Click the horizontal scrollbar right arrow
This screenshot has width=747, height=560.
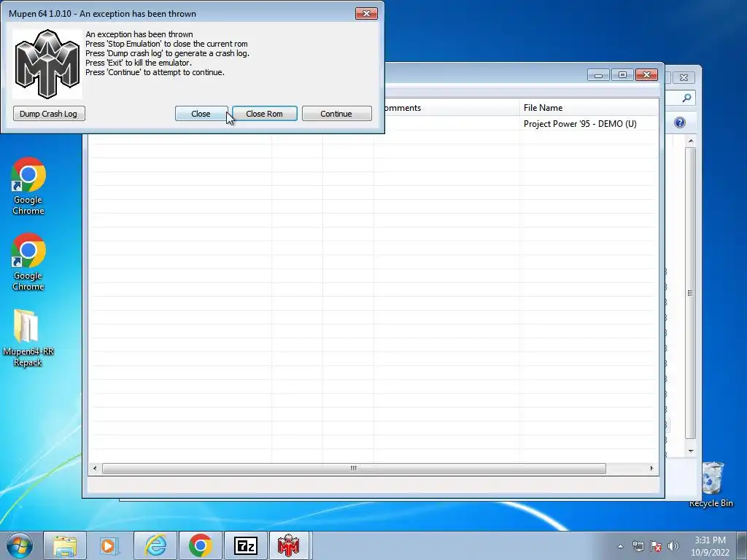coord(651,468)
